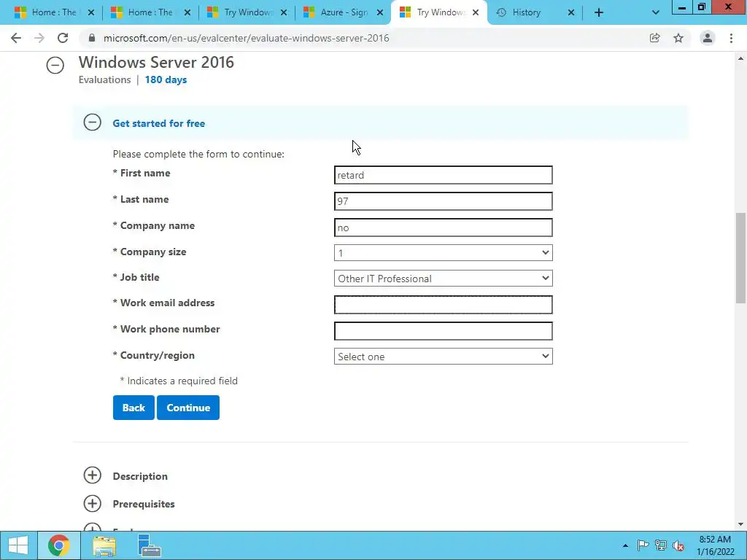Reload the current page
Viewport: 747px width, 560px height.
[x=63, y=38]
